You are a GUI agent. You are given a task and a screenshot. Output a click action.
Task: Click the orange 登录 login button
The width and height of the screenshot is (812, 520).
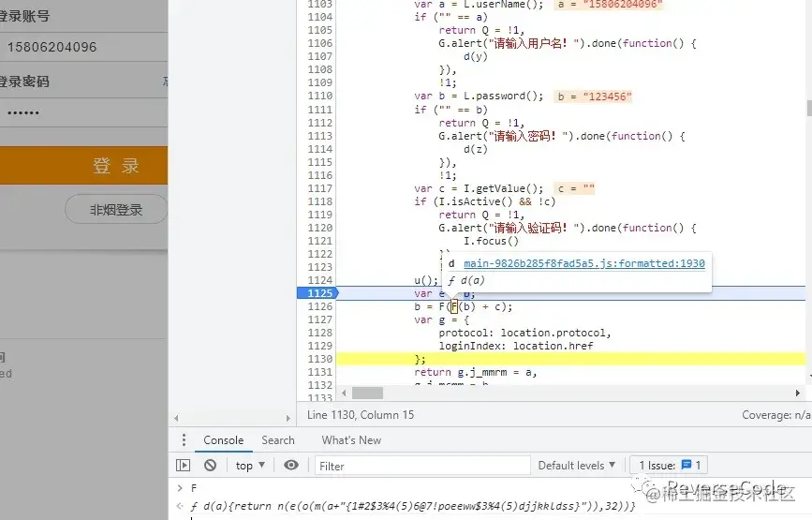coord(83,166)
